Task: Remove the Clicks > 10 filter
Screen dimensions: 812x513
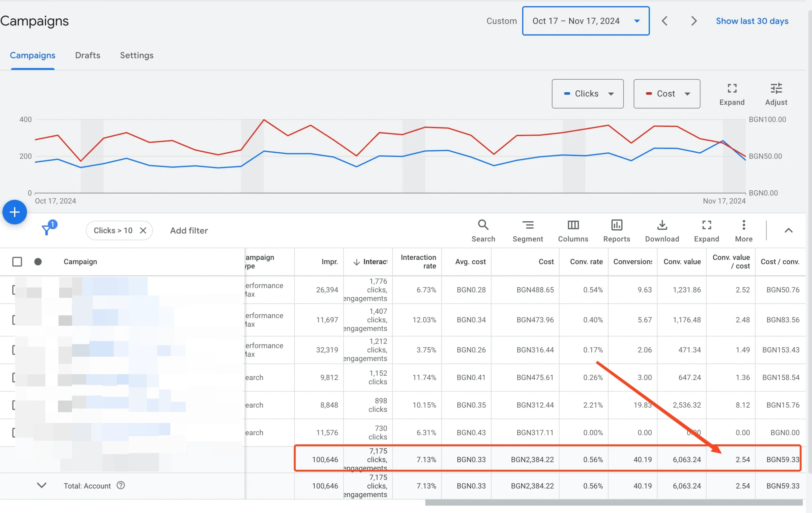Action: [x=143, y=230]
